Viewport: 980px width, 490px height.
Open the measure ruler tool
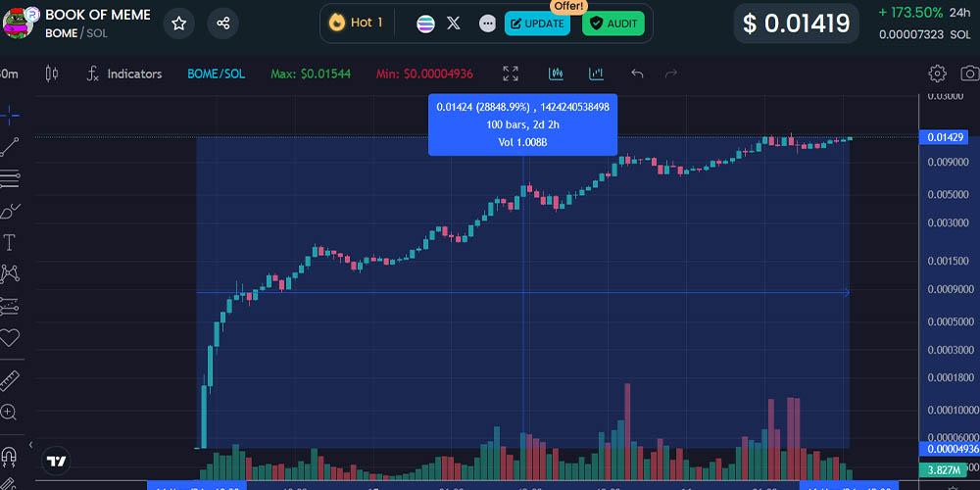[x=10, y=379]
